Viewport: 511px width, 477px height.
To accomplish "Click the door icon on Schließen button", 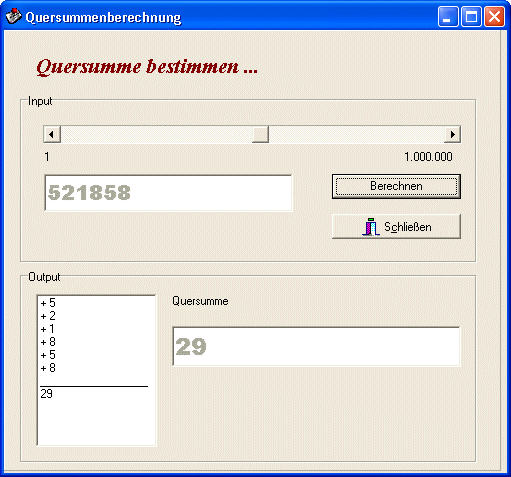I will (x=371, y=227).
